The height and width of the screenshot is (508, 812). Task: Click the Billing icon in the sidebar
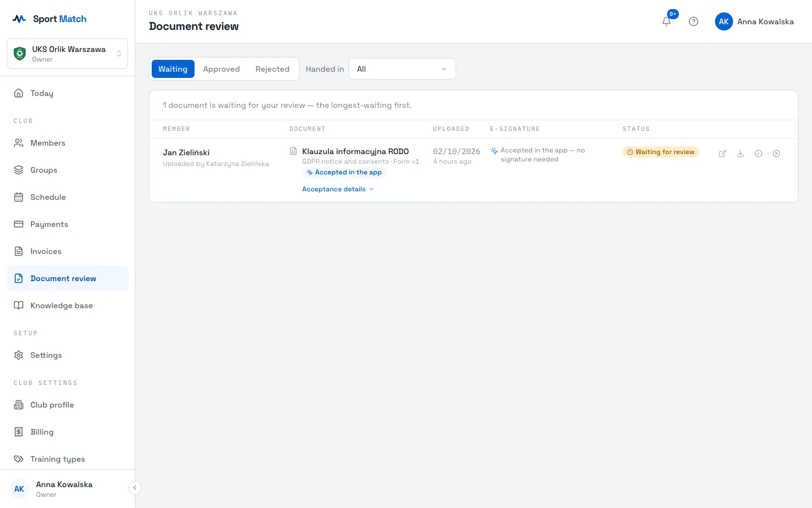tap(19, 432)
